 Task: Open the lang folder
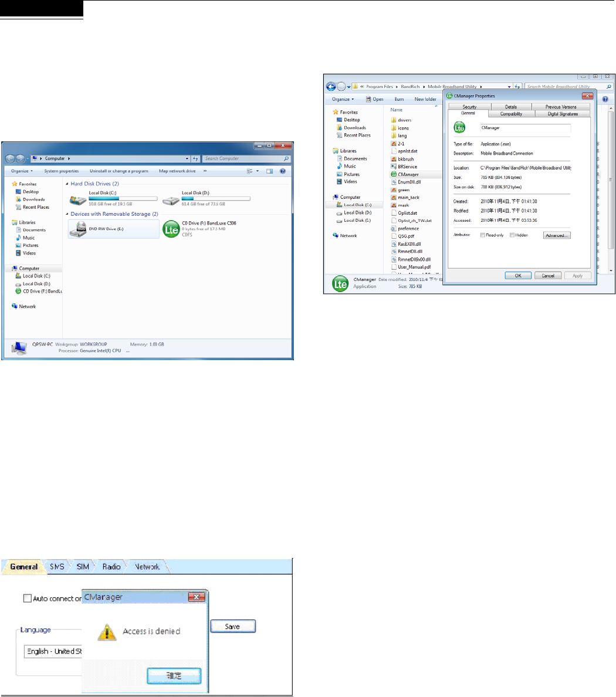(x=399, y=136)
